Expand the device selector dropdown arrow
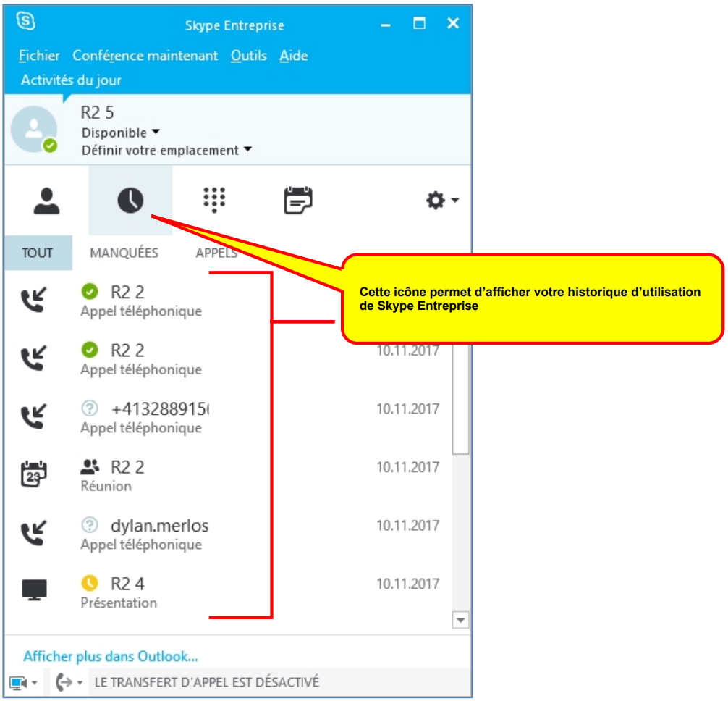This screenshot has width=728, height=701. [x=35, y=683]
